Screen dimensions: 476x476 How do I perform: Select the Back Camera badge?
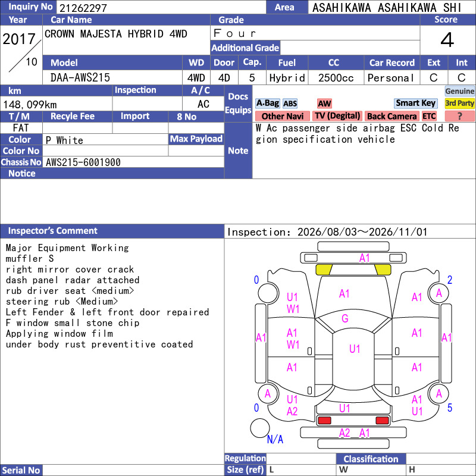click(392, 116)
